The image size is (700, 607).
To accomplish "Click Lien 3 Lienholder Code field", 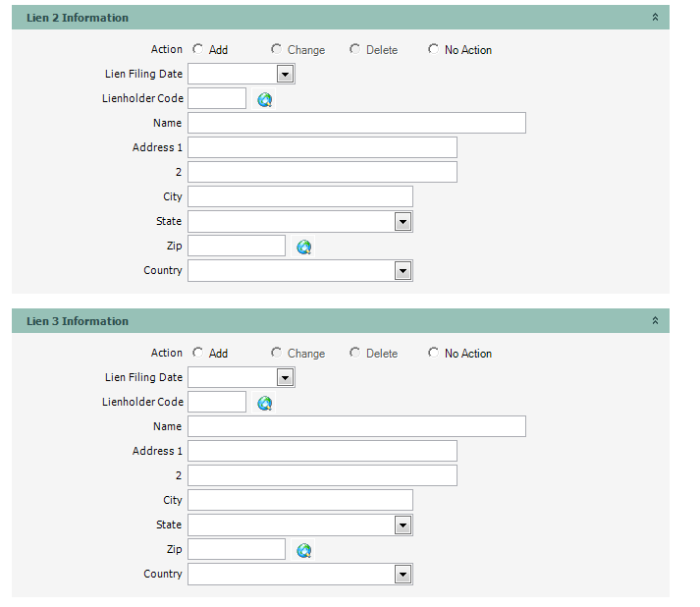I will click(217, 402).
